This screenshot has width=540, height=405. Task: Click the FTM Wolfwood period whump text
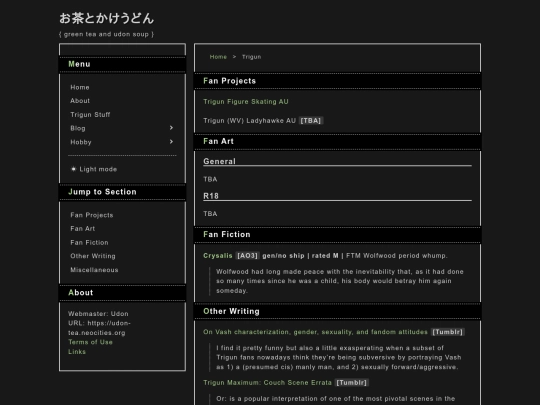397,256
